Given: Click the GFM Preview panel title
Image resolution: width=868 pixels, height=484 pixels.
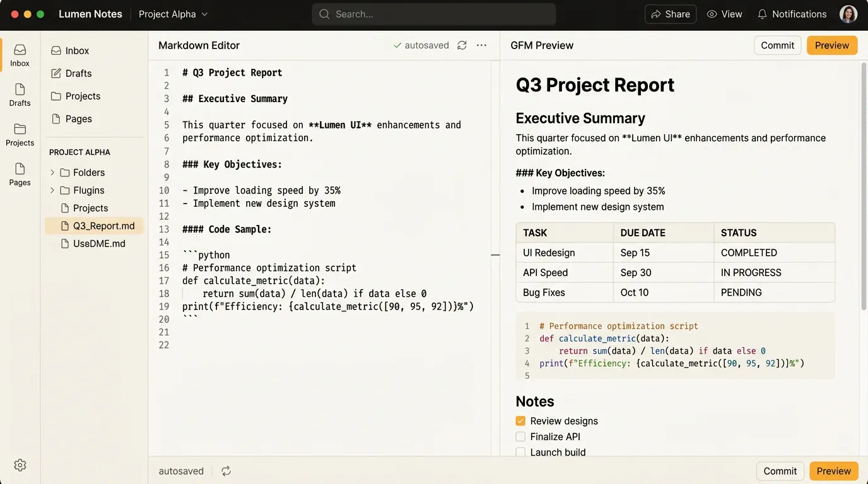Looking at the screenshot, I should point(542,45).
